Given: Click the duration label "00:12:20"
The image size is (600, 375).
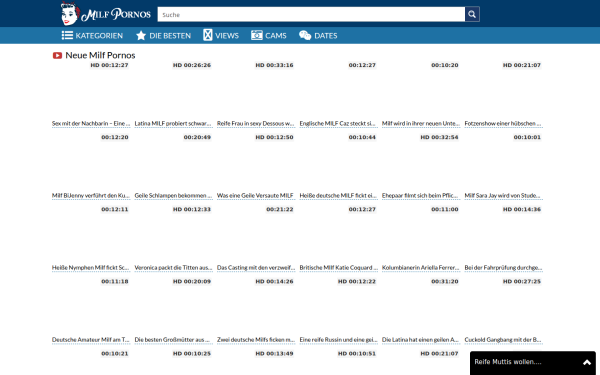Looking at the screenshot, I should pos(115,137).
